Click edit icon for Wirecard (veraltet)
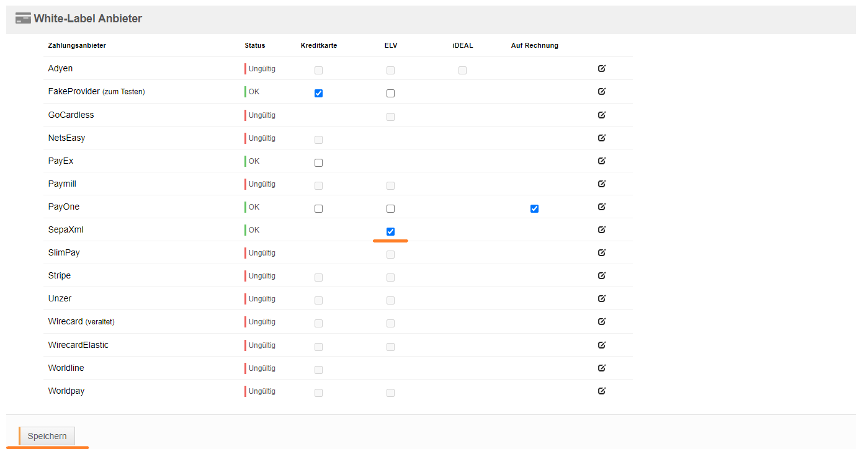Screen dimensions: 868x449 601,321
